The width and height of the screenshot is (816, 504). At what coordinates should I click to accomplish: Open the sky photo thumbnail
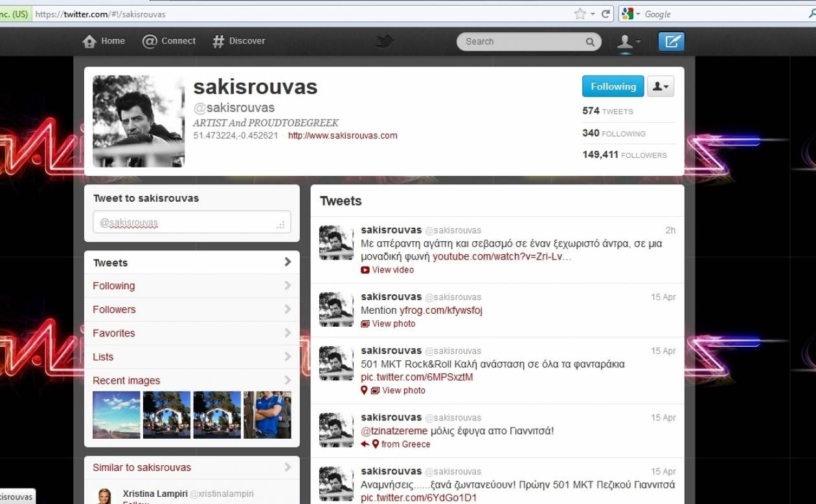click(x=117, y=415)
